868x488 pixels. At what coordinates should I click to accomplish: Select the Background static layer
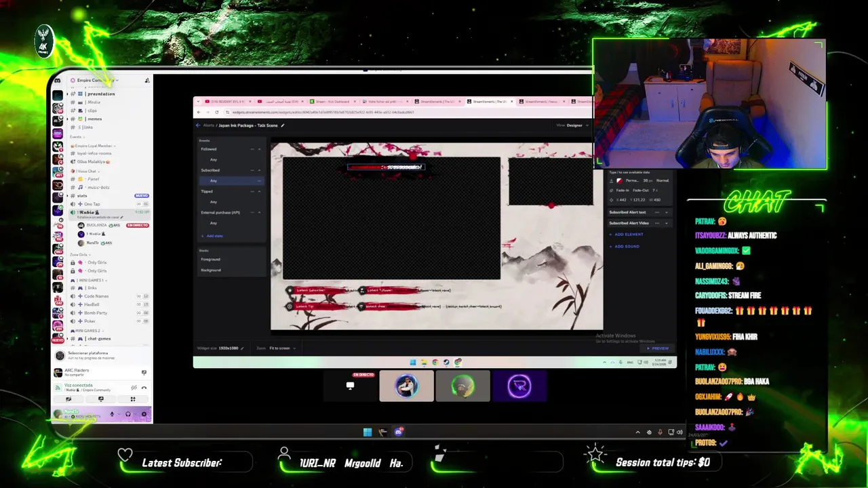(x=211, y=270)
